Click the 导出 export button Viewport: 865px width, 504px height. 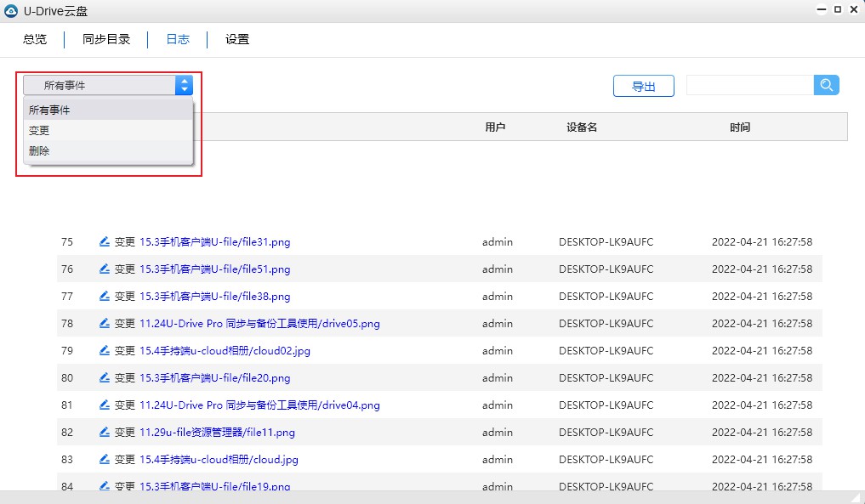tap(644, 86)
